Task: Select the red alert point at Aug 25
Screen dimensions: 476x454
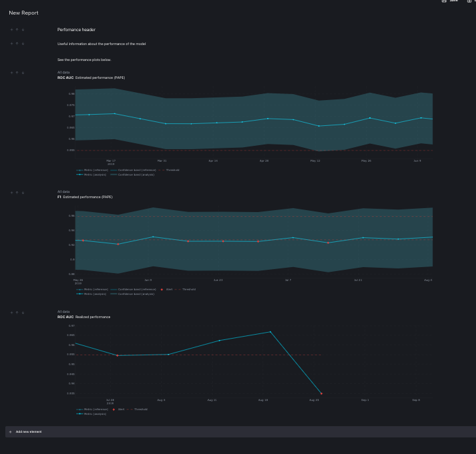Action: click(x=322, y=394)
